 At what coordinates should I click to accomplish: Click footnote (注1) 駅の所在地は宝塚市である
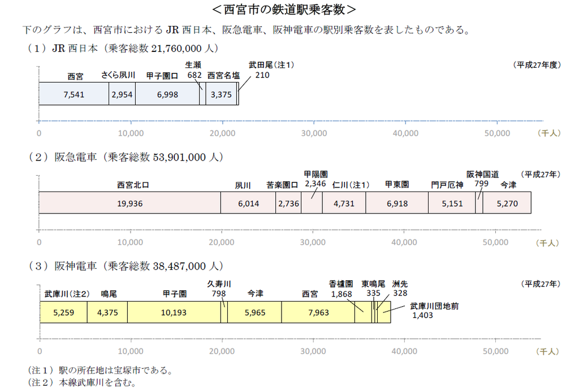coord(101,370)
